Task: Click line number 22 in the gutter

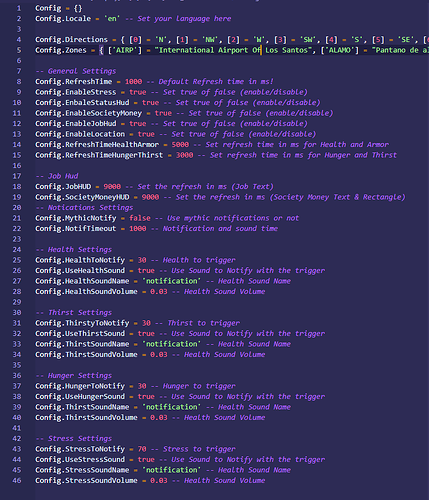Action: tap(17, 229)
